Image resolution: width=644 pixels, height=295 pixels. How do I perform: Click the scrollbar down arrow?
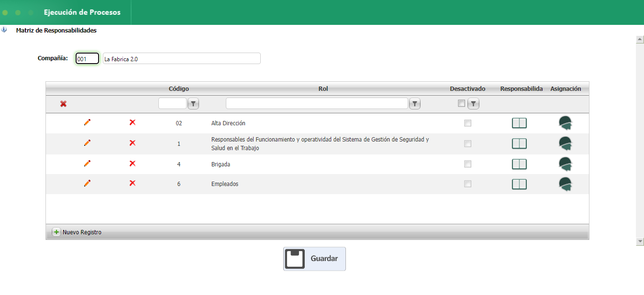(640, 242)
